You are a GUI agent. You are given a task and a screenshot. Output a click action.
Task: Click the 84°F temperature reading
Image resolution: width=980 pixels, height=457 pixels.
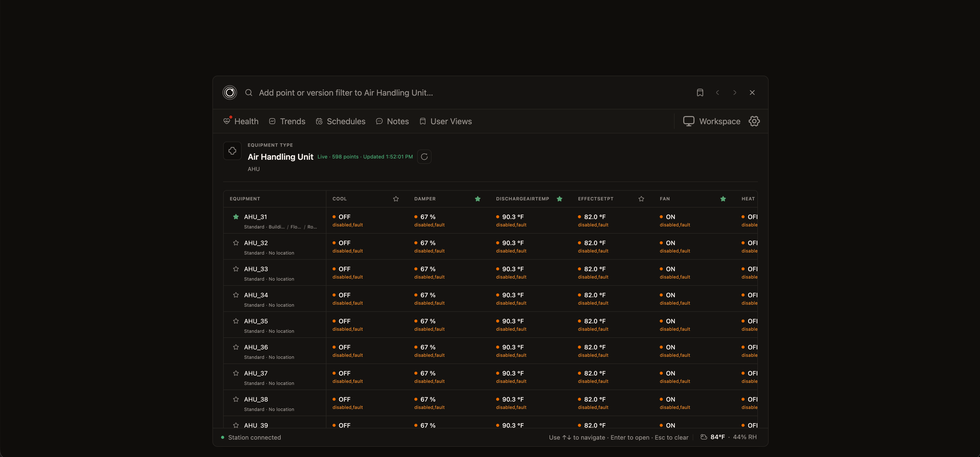717,437
